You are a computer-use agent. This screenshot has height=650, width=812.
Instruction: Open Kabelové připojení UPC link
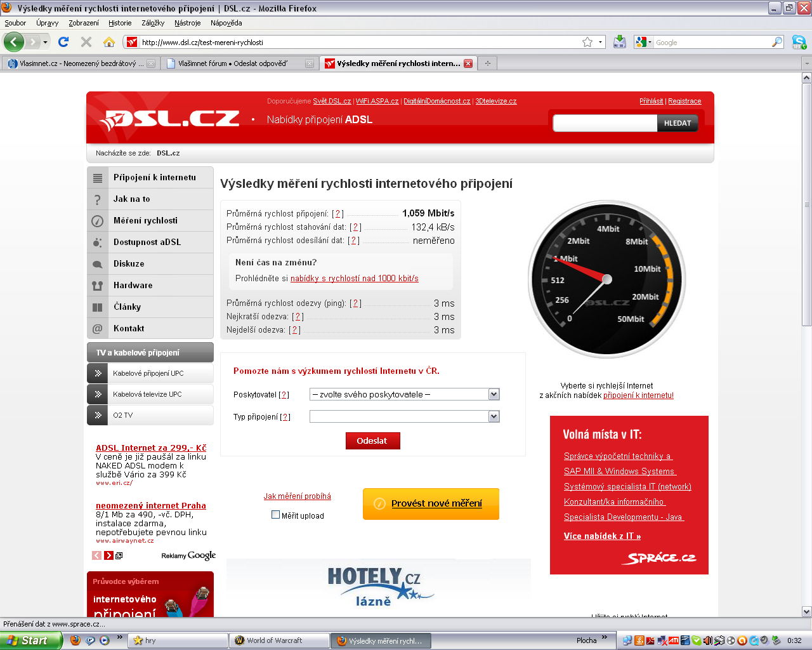tap(150, 373)
